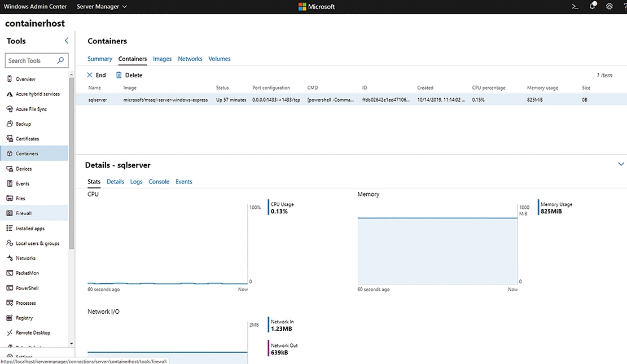627x364 pixels.
Task: Open the Server Manager dropdown
Action: 102,6
